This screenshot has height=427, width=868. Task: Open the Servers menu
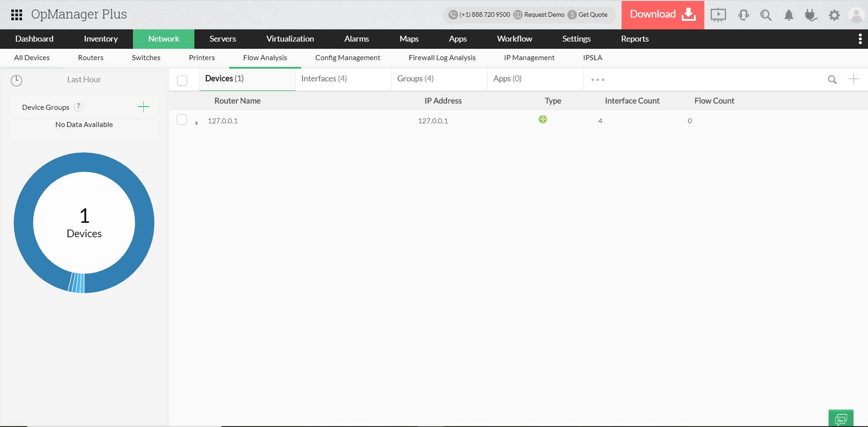(223, 39)
